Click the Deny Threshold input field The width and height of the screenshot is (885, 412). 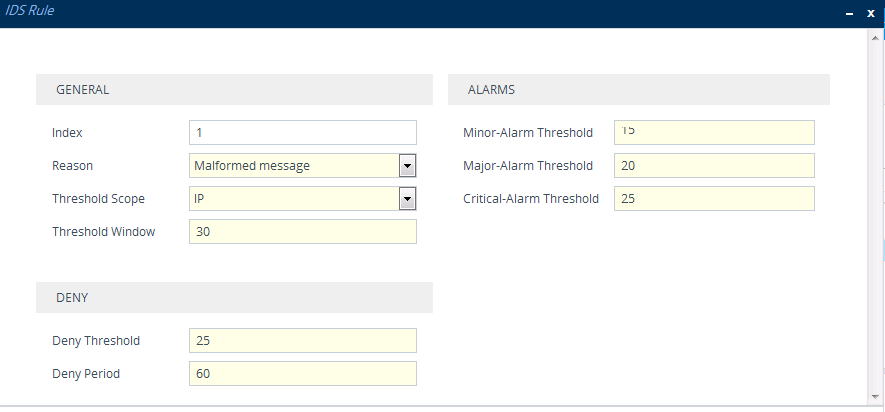tap(302, 341)
